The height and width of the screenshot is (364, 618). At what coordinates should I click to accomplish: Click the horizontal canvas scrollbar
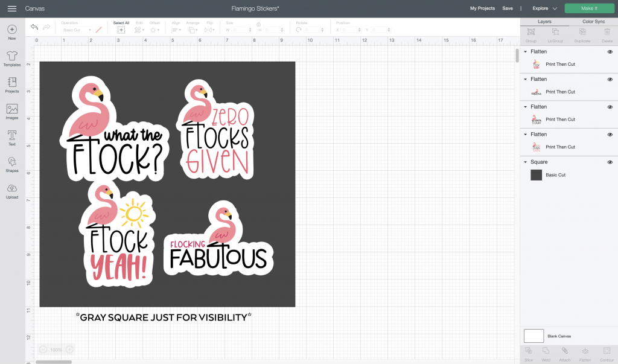click(54, 362)
